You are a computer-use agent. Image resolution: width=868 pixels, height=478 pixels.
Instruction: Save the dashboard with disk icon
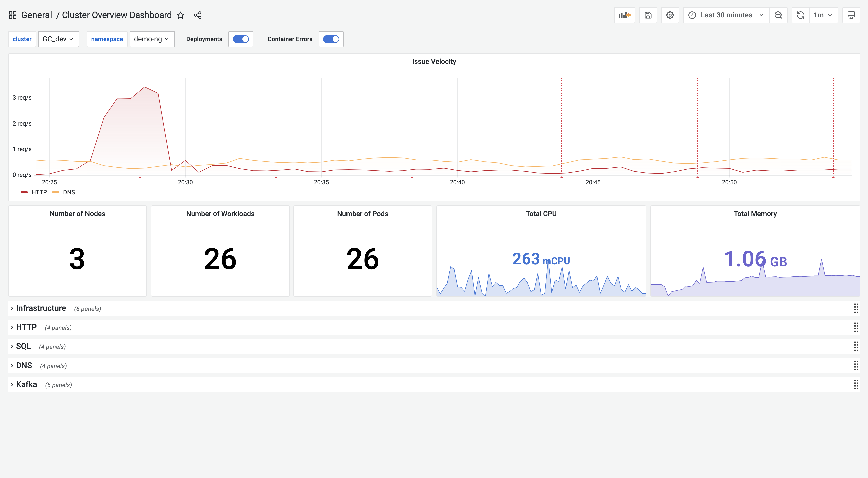click(648, 15)
